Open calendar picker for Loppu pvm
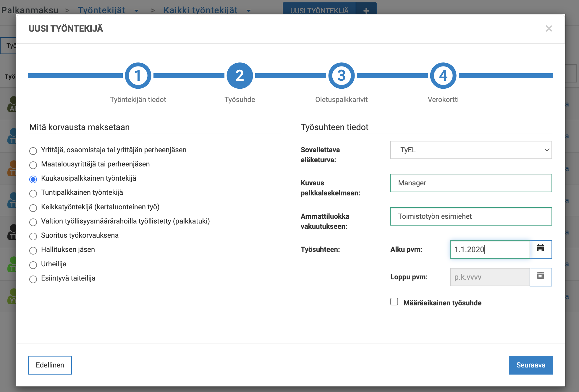Screen dimensions: 579x392 541,277
